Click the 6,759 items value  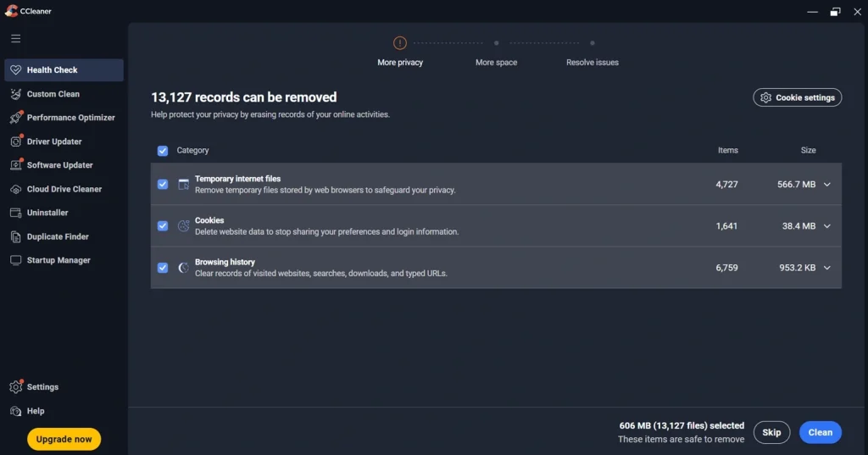tap(726, 268)
